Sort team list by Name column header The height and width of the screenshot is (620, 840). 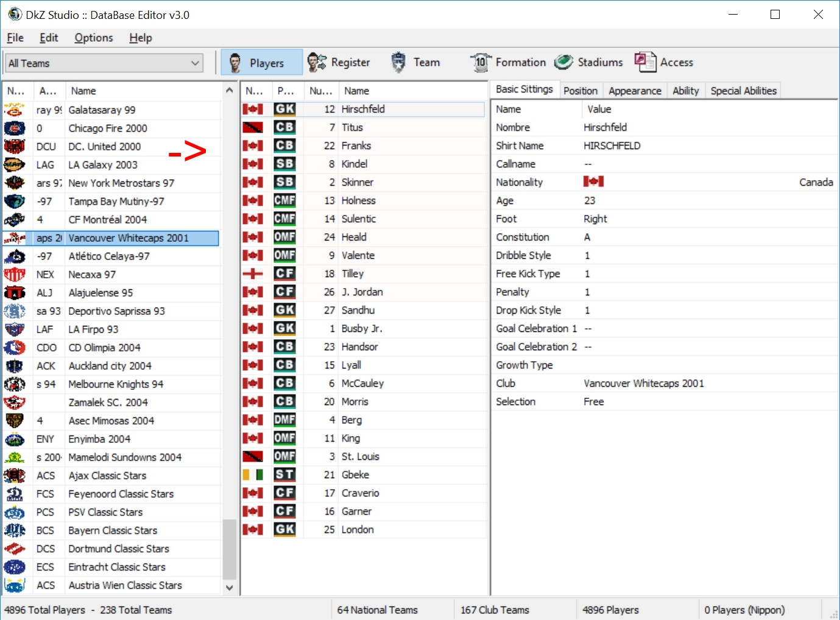coord(143,91)
